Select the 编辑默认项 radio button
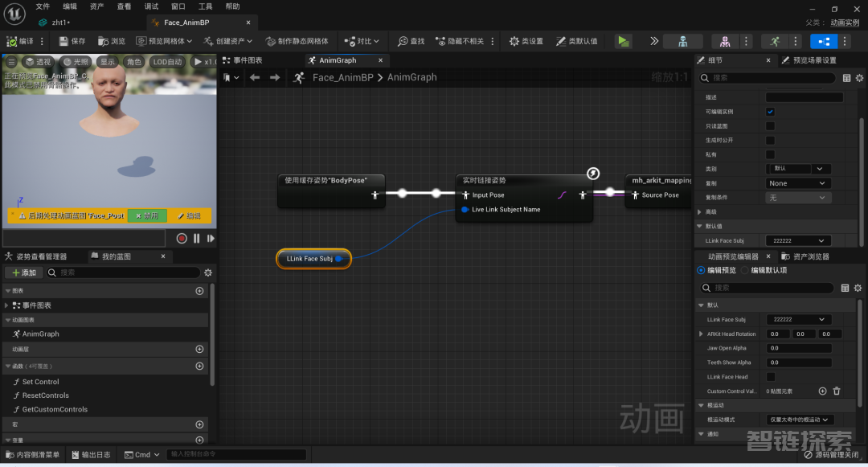Viewport: 868px width, 467px height. [744, 270]
